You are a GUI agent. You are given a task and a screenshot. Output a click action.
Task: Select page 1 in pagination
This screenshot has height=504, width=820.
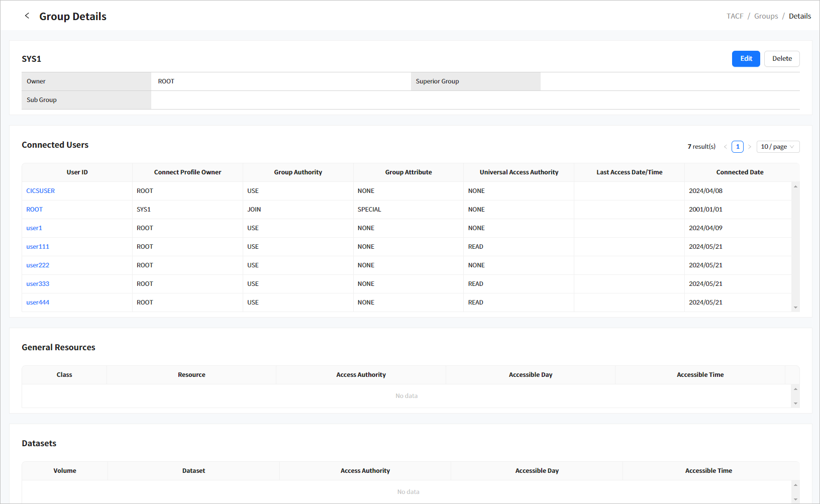[737, 147]
